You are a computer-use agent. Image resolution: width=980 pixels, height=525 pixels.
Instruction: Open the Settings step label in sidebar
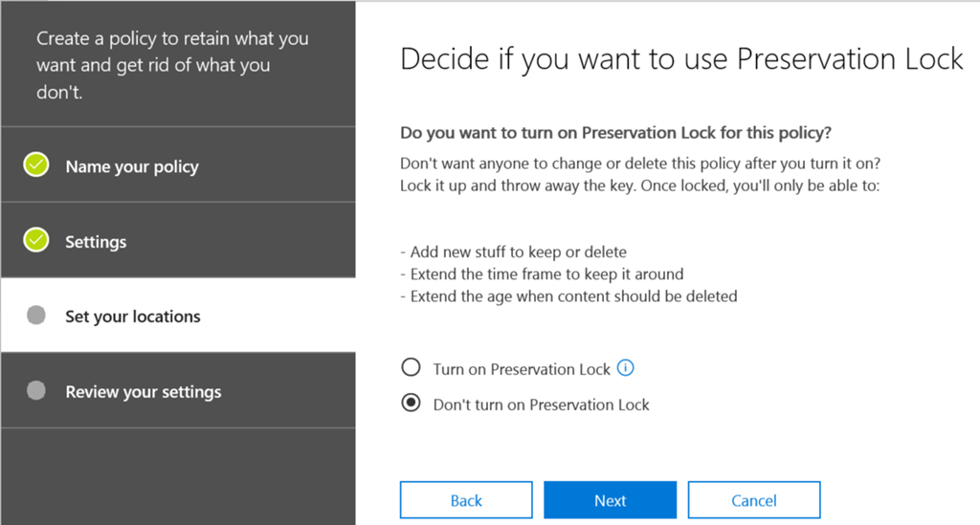click(x=96, y=242)
